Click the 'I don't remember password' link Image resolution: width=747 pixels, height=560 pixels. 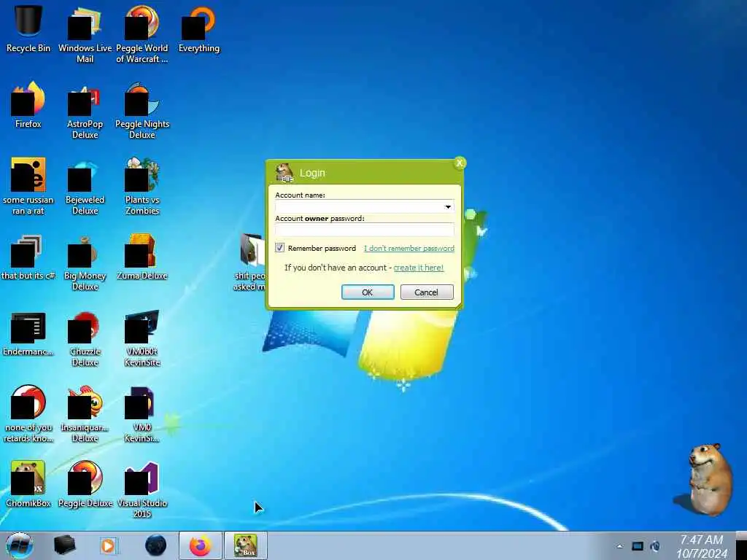click(409, 248)
